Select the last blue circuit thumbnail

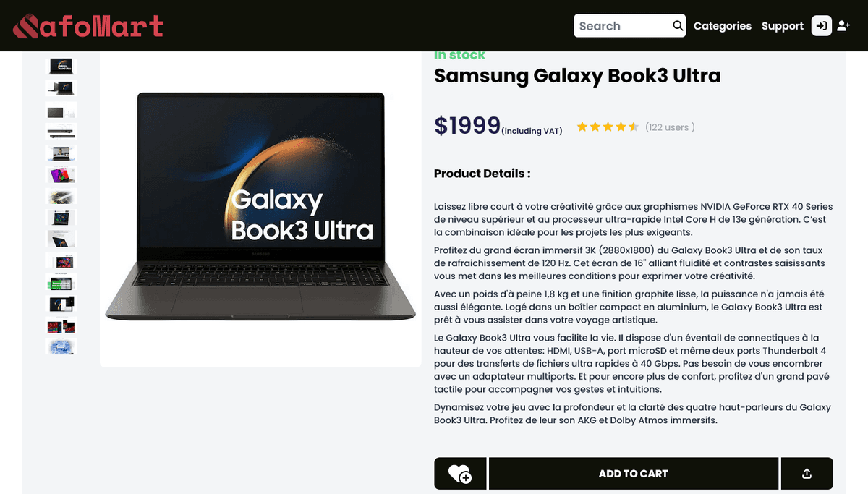pos(61,347)
